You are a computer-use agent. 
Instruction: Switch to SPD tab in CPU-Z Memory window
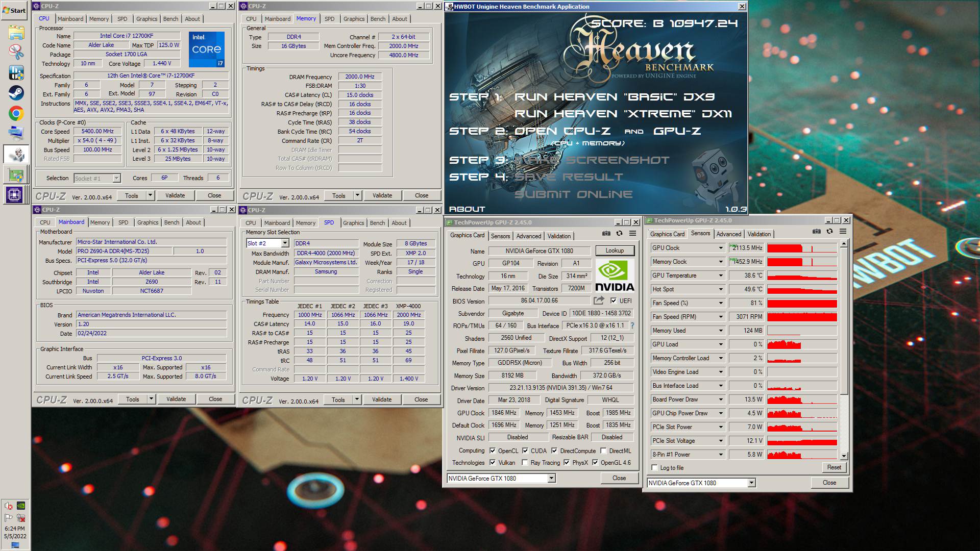pyautogui.click(x=329, y=19)
